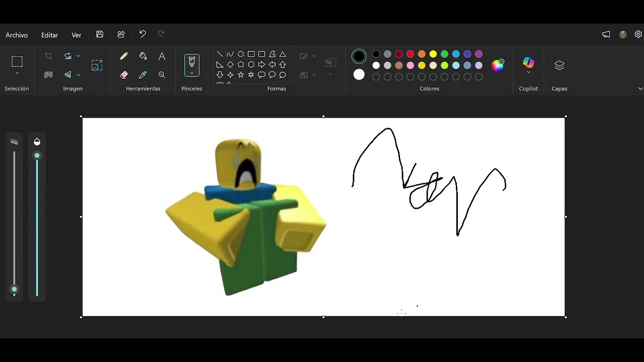Screen dimensions: 644x362
Task: Choose the rectangle shape
Action: [x=251, y=54]
